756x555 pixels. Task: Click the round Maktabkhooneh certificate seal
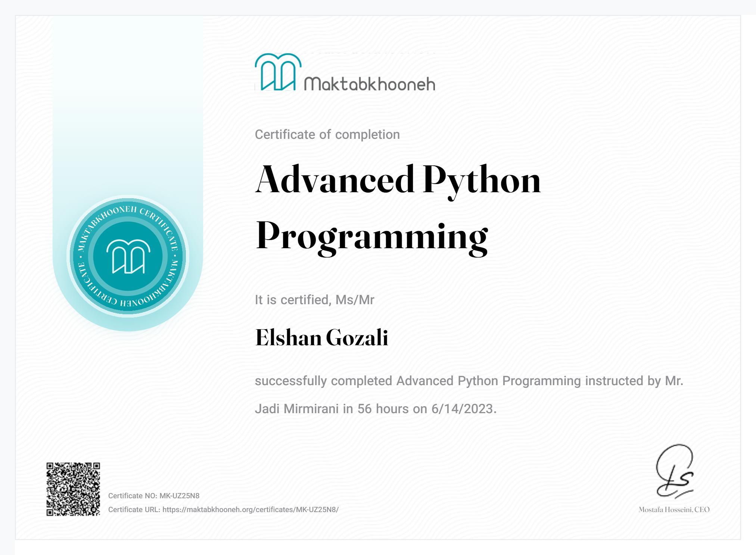tap(128, 256)
